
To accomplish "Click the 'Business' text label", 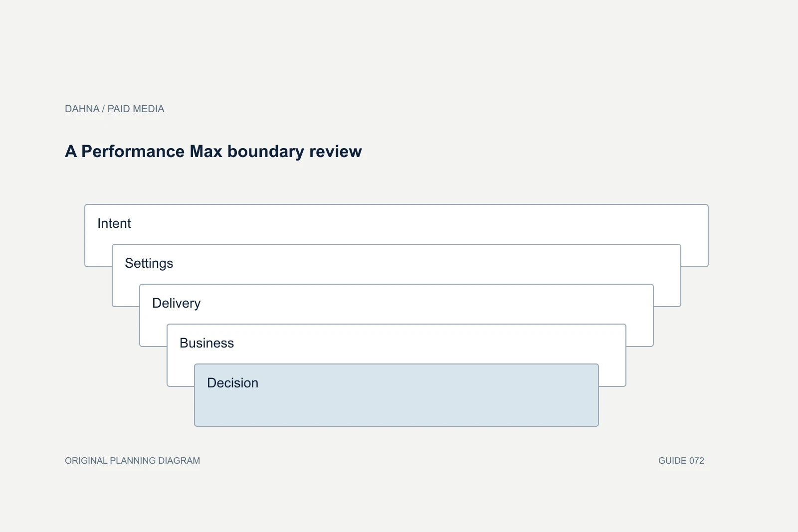I will [x=206, y=343].
